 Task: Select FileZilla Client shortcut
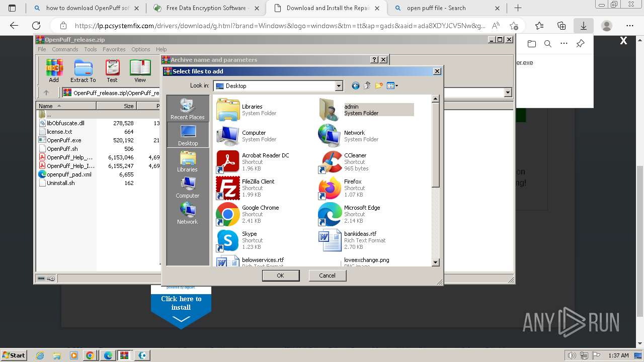(246, 188)
